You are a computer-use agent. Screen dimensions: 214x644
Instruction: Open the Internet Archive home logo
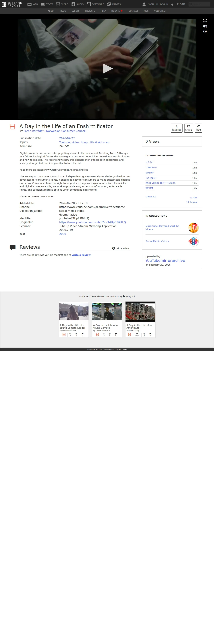[x=12, y=4]
